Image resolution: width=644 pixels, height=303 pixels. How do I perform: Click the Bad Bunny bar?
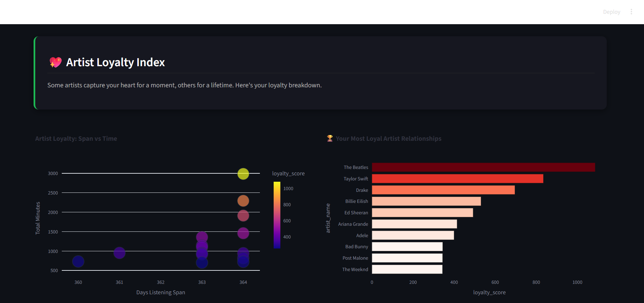pyautogui.click(x=407, y=247)
